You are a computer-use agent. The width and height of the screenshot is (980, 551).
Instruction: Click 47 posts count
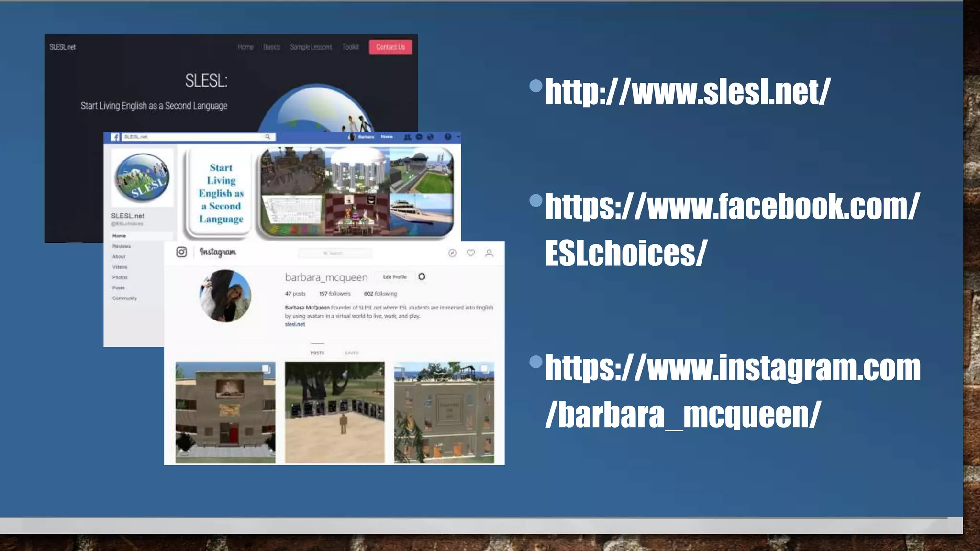click(x=295, y=294)
